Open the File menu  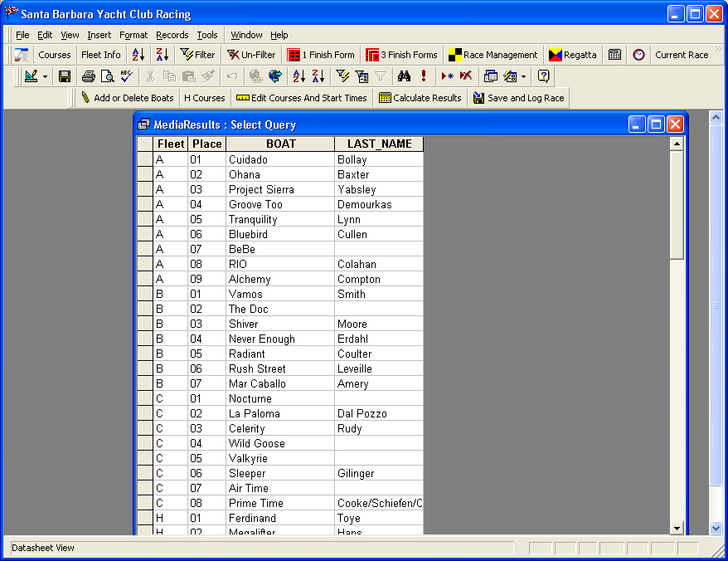click(22, 35)
